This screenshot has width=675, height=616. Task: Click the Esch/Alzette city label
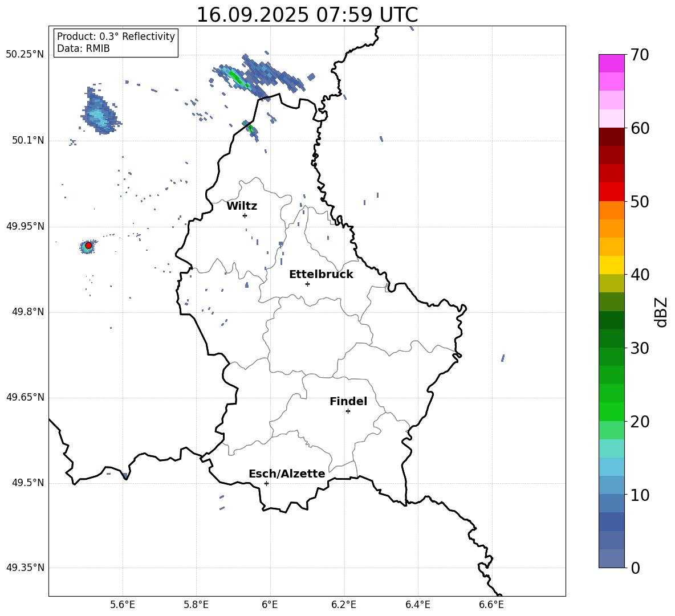click(287, 474)
